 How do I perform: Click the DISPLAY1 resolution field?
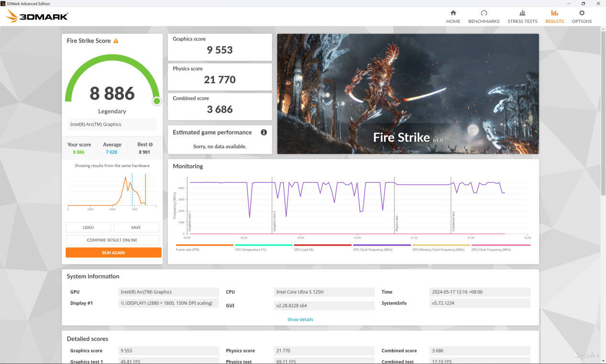168,303
